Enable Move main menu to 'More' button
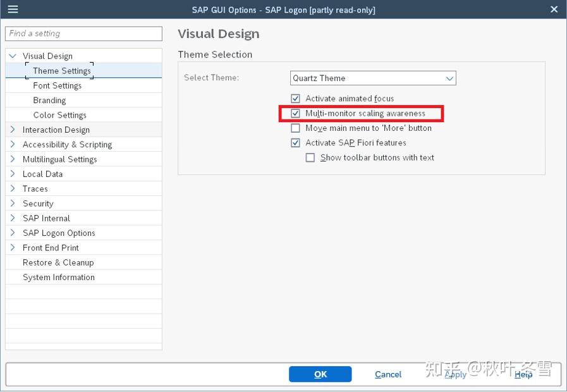Image resolution: width=567 pixels, height=392 pixels. coord(295,128)
